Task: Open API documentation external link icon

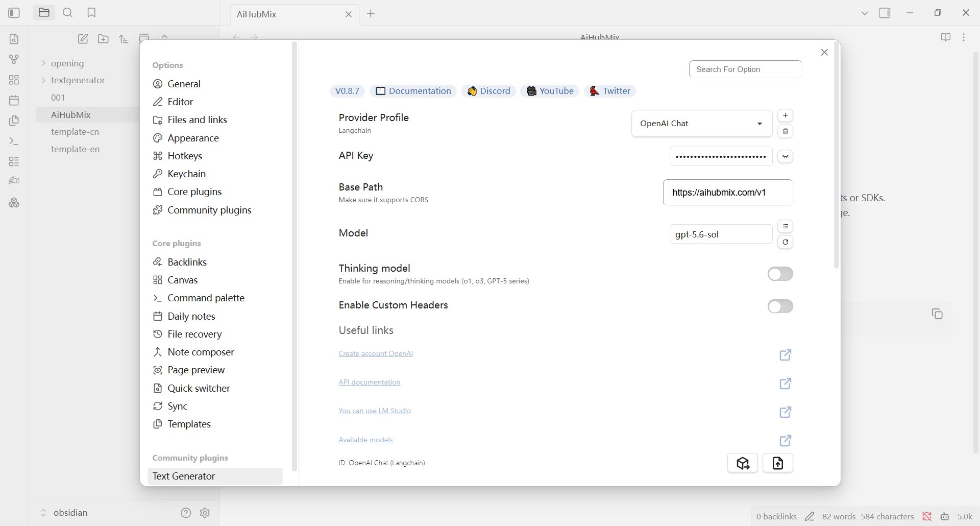Action: (x=786, y=384)
